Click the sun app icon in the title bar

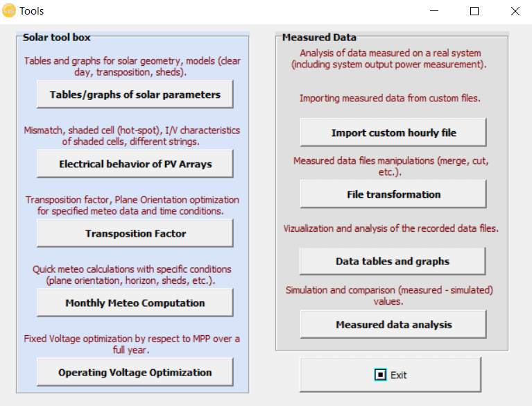pos(9,10)
